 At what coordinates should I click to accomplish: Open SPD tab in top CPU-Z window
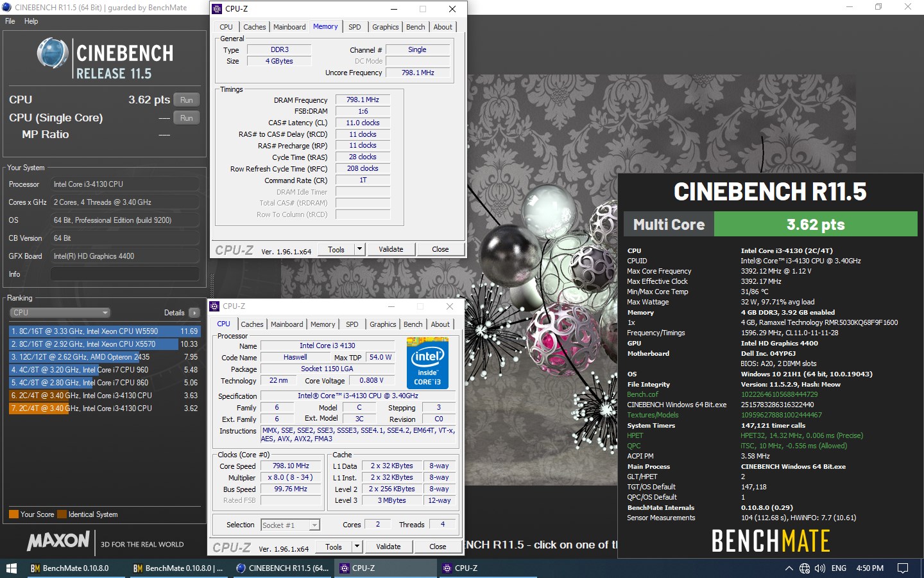coord(355,27)
